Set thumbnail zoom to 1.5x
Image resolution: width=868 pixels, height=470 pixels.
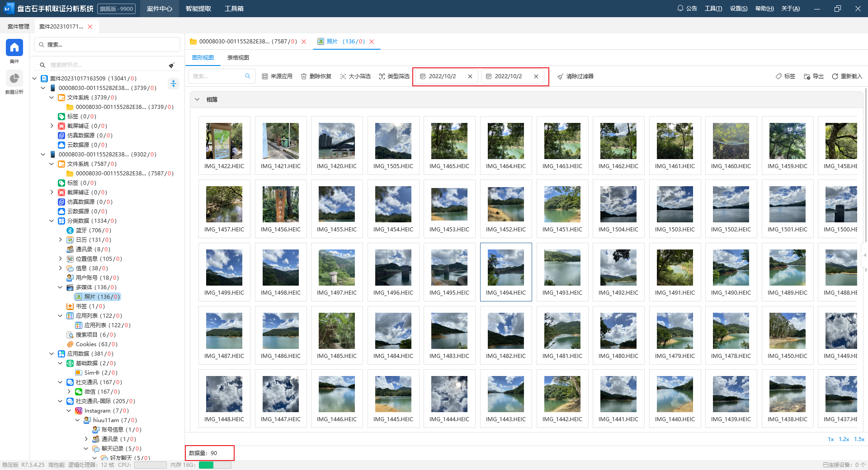[859, 439]
